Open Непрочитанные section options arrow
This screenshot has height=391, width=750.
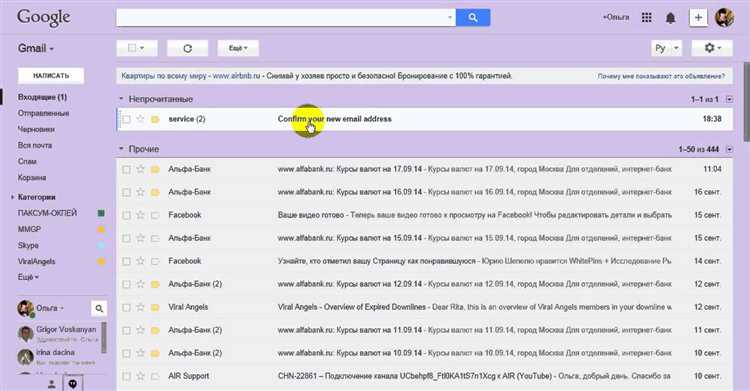(729, 99)
